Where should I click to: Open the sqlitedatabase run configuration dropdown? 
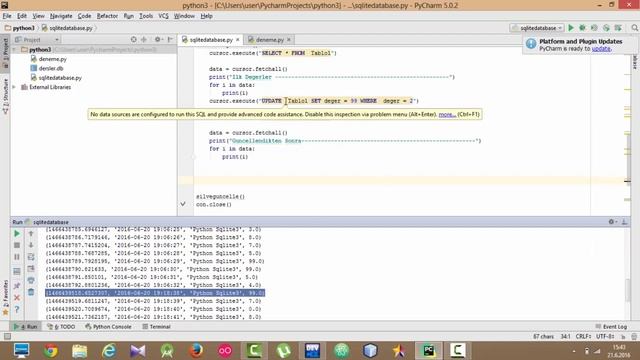click(x=537, y=28)
